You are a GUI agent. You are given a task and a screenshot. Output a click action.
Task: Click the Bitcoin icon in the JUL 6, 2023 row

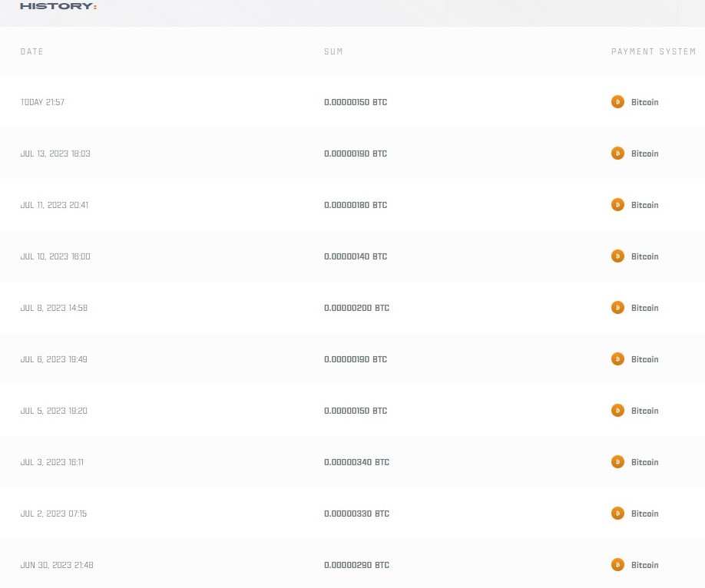coord(617,359)
